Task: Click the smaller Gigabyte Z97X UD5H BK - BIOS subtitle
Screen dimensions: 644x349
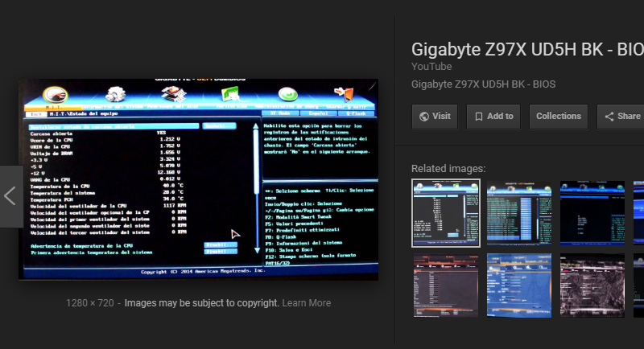Action: tap(484, 84)
